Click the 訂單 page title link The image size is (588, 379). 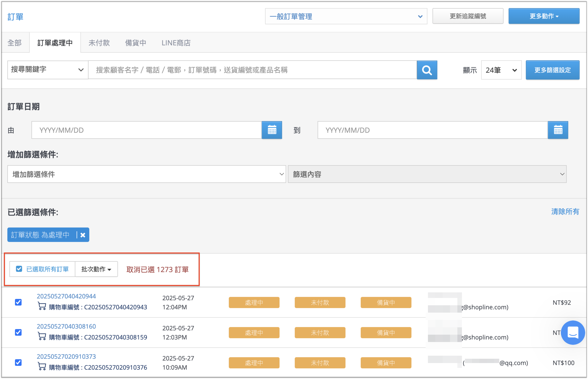pos(15,17)
